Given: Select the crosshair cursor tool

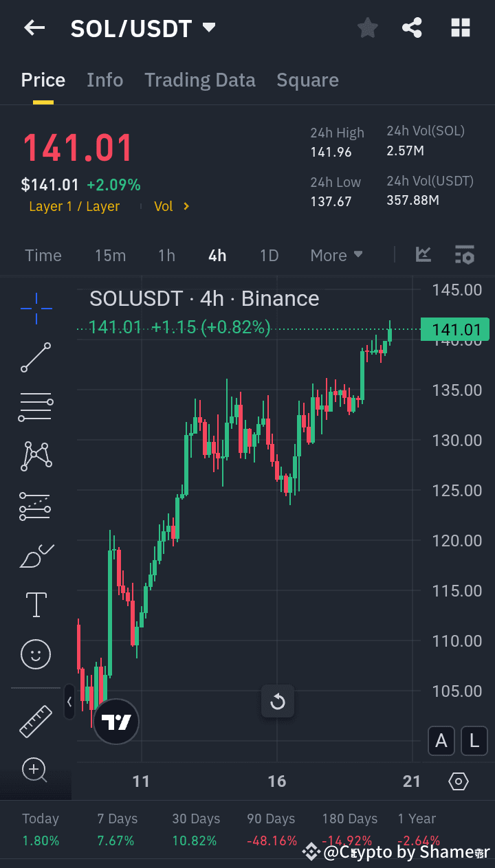Looking at the screenshot, I should [x=35, y=309].
